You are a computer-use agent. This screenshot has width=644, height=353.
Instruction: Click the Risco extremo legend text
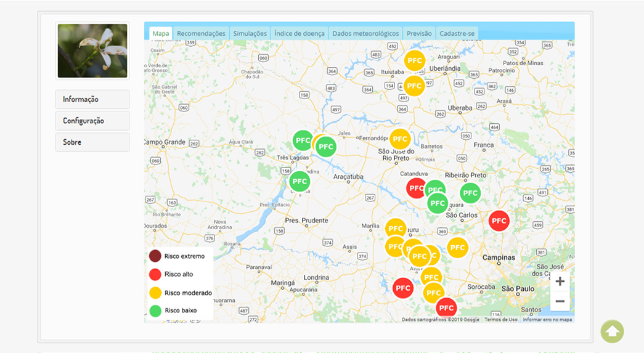tap(184, 256)
